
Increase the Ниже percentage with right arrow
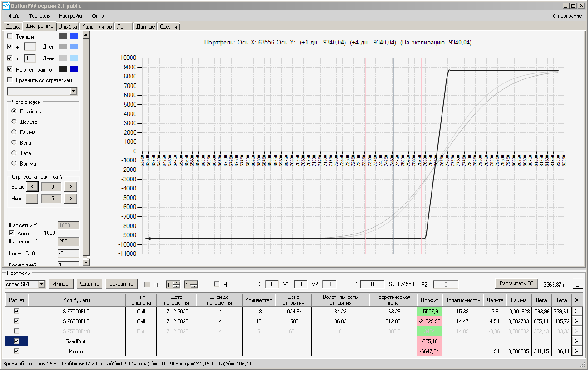pos(71,198)
